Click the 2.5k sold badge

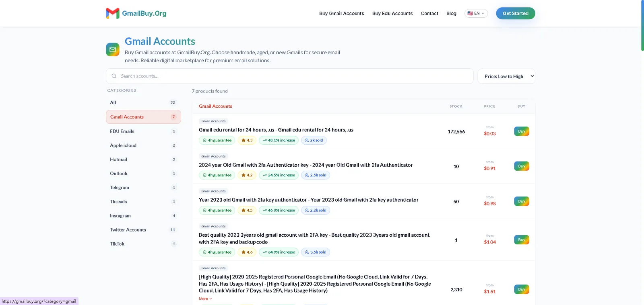(316, 175)
